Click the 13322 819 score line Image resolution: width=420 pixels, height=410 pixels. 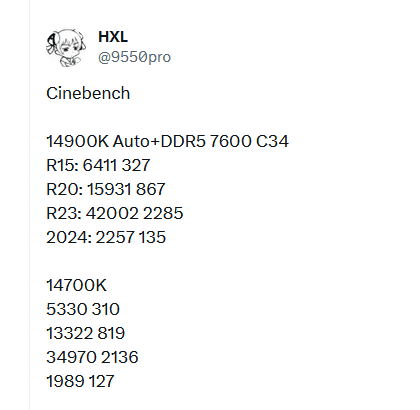(86, 333)
